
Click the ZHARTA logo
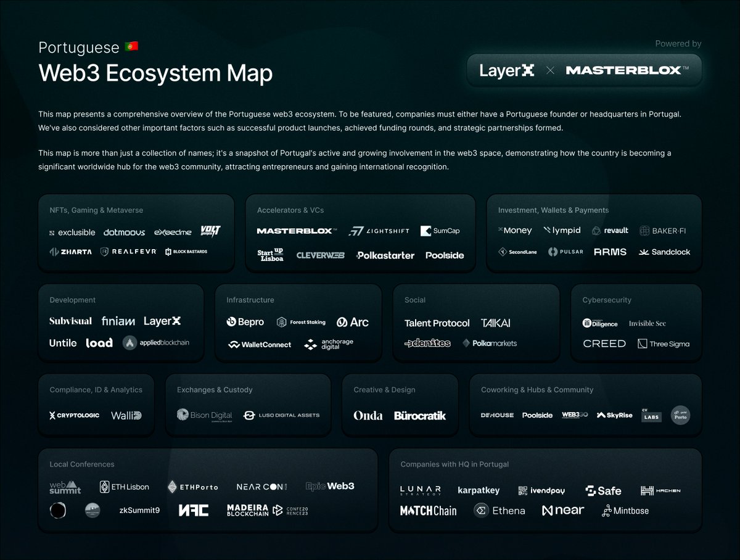(70, 252)
